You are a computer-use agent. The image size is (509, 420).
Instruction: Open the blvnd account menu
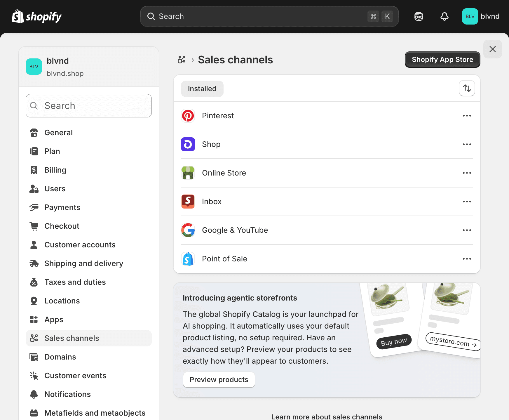[481, 16]
